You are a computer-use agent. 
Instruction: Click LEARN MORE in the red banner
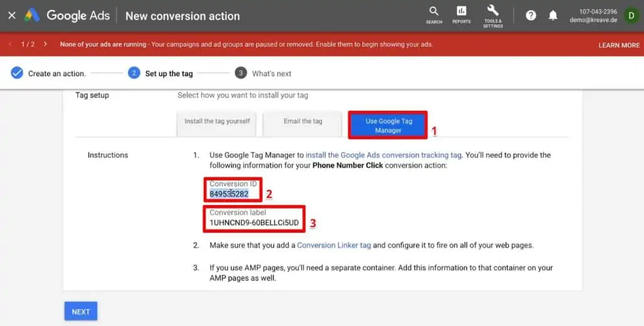tap(619, 45)
